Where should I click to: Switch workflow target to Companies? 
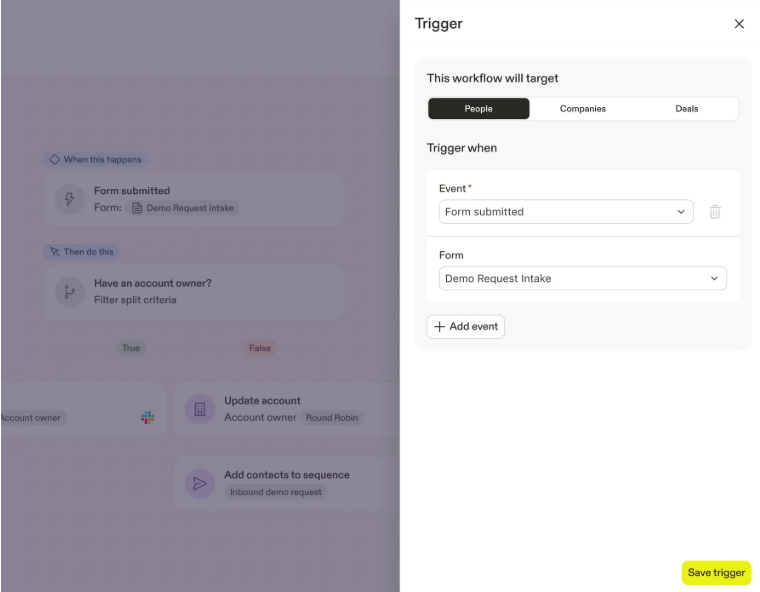coord(582,109)
